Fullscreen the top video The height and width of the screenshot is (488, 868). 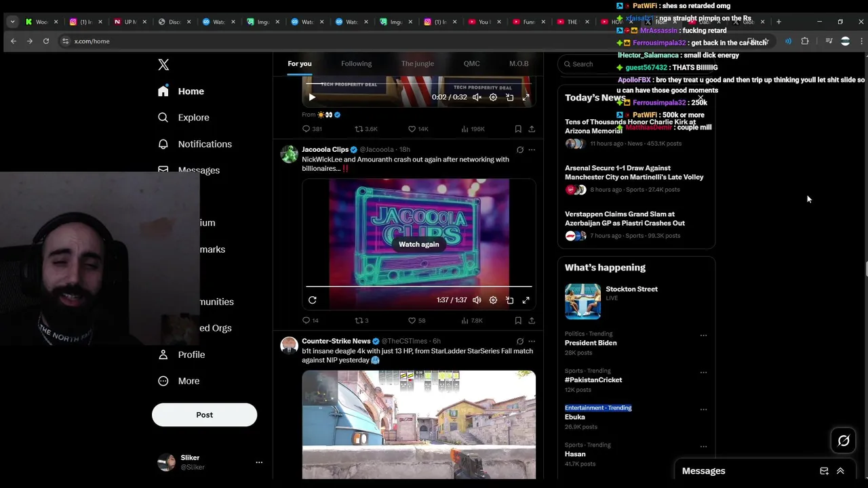pos(526,97)
